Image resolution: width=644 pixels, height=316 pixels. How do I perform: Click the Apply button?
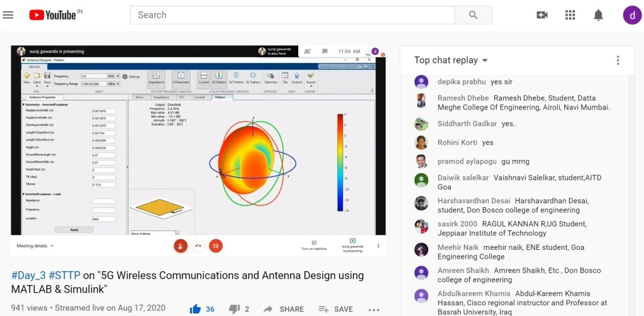pos(74,230)
